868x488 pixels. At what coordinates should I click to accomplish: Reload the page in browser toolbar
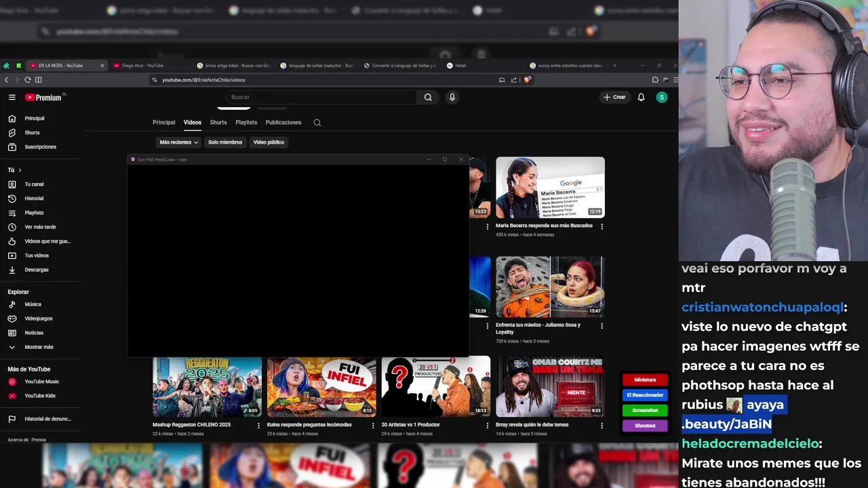(x=28, y=80)
